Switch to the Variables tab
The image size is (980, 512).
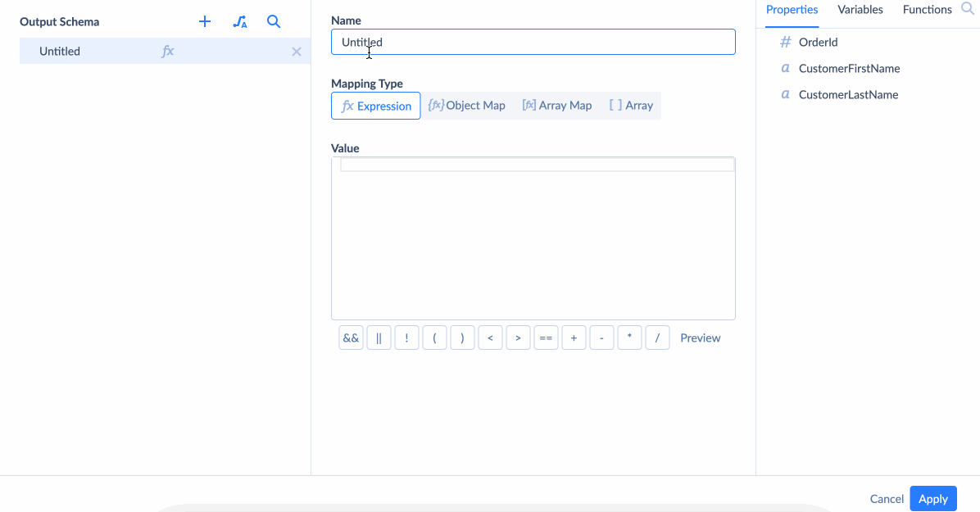click(860, 10)
